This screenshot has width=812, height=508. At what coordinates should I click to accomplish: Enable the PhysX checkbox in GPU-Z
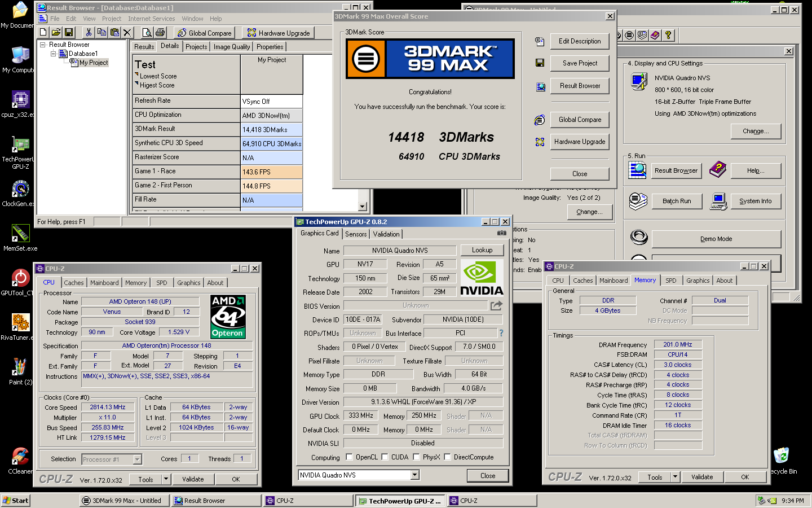coord(416,457)
